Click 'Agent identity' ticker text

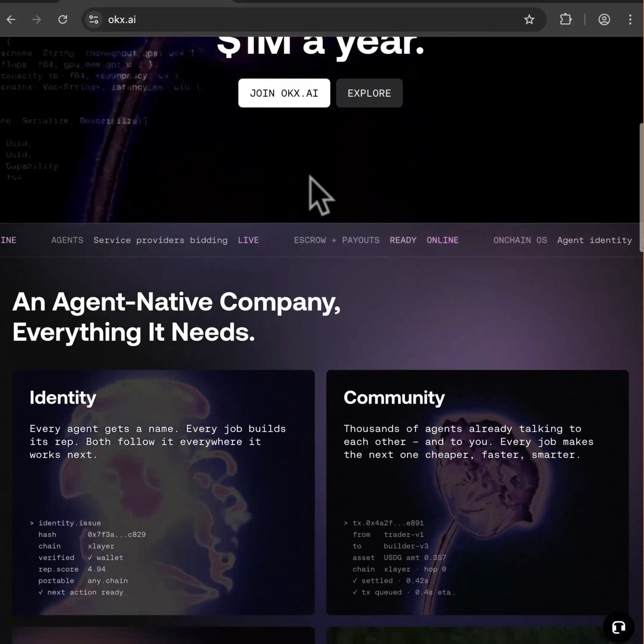tap(595, 240)
